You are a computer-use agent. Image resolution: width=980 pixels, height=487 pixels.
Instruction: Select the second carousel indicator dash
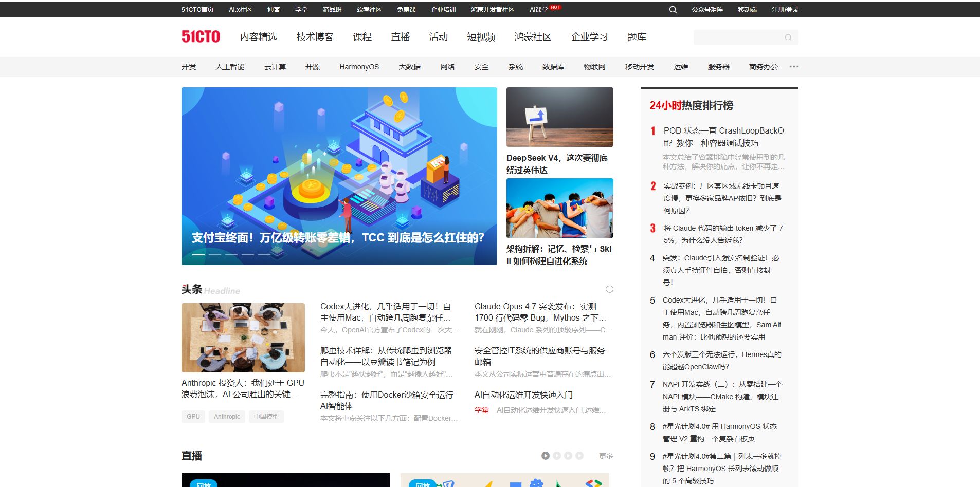point(216,253)
